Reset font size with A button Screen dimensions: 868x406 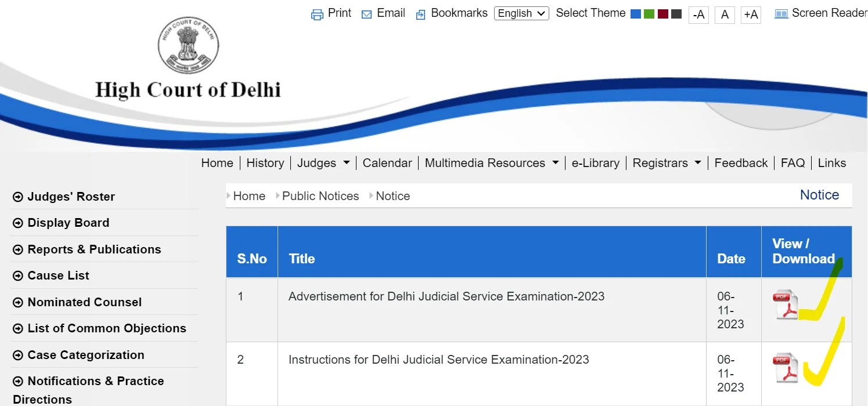point(725,14)
